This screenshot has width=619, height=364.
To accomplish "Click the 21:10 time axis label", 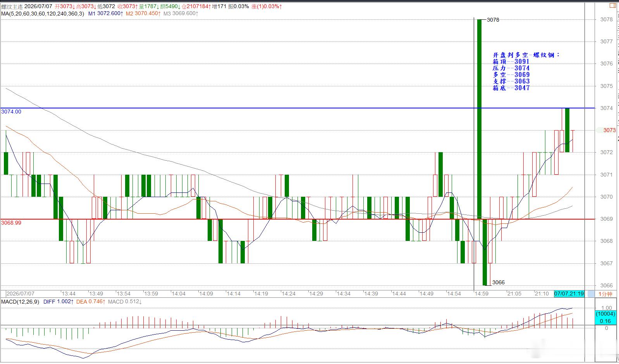I will [x=542, y=294].
